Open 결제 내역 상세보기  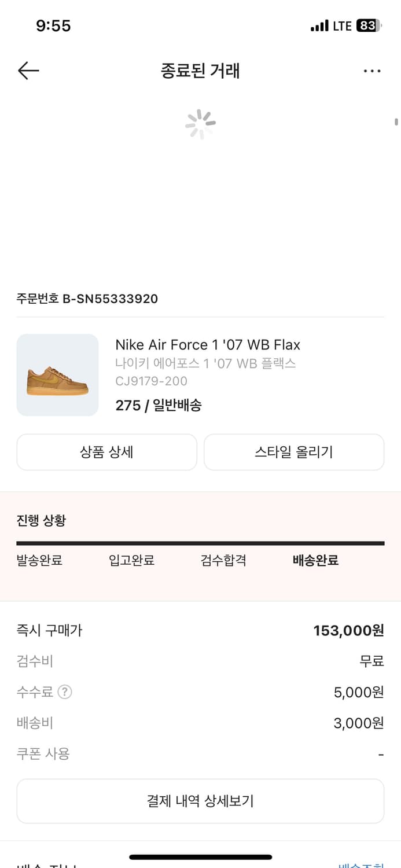pyautogui.click(x=200, y=801)
